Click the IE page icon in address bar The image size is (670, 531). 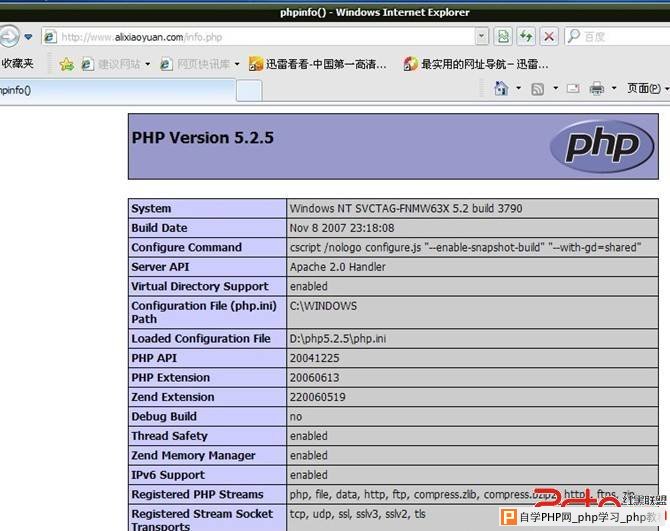(50, 37)
